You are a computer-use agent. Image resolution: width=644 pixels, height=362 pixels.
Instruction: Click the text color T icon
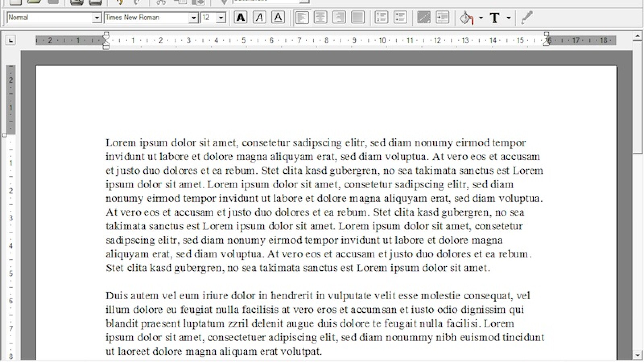[x=495, y=18]
